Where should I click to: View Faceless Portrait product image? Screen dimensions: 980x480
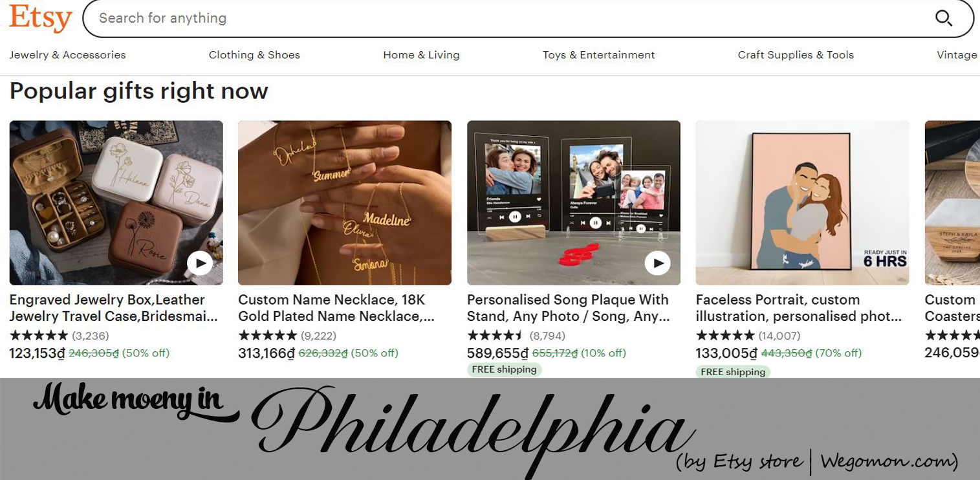pyautogui.click(x=802, y=202)
